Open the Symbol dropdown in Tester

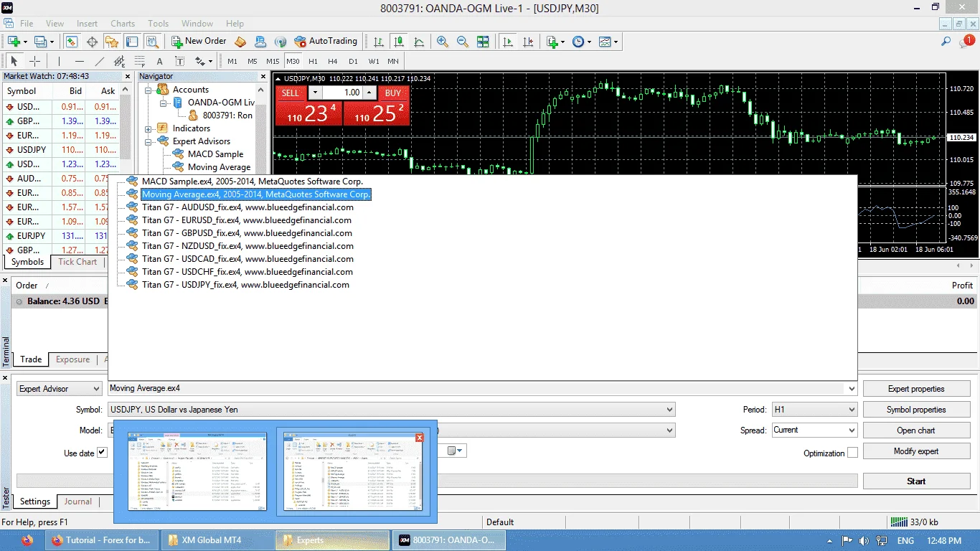(x=392, y=410)
